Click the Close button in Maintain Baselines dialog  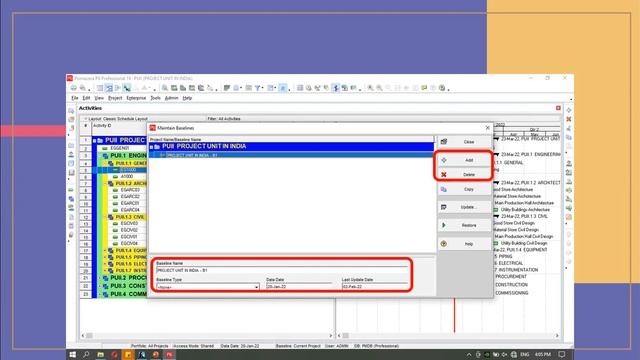point(464,142)
